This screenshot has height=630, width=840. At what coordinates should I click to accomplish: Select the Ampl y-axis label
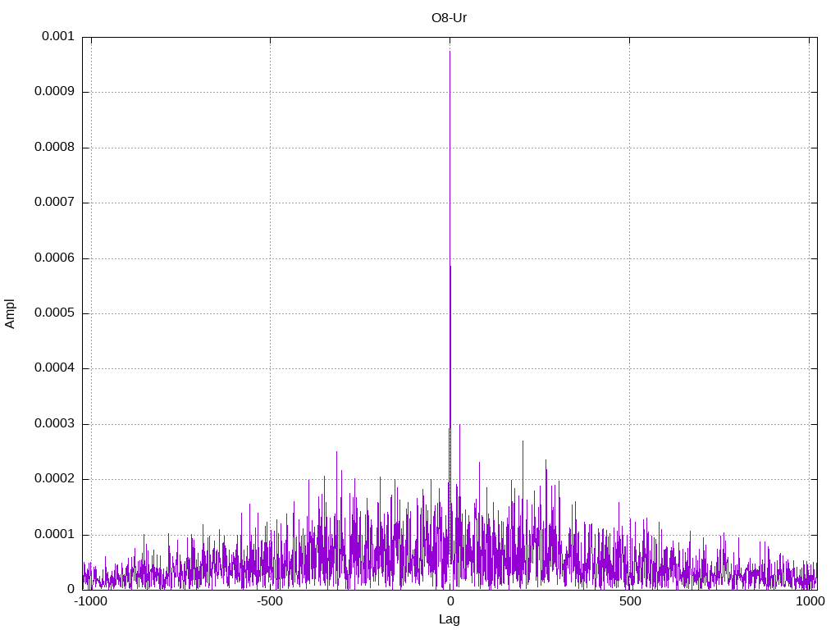click(10, 314)
